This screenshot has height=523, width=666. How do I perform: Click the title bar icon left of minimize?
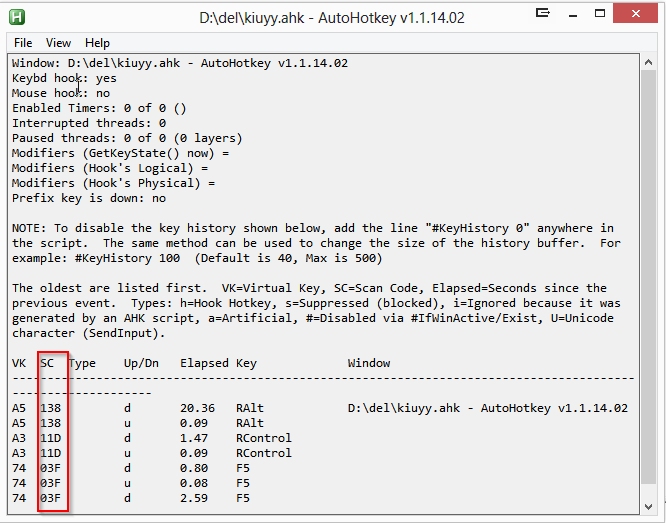(x=542, y=13)
